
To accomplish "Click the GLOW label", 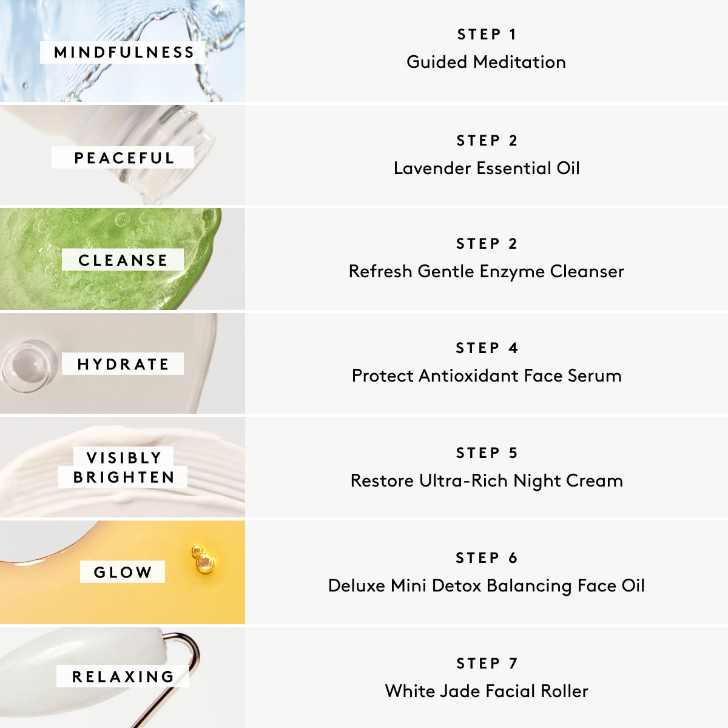I will click(123, 571).
